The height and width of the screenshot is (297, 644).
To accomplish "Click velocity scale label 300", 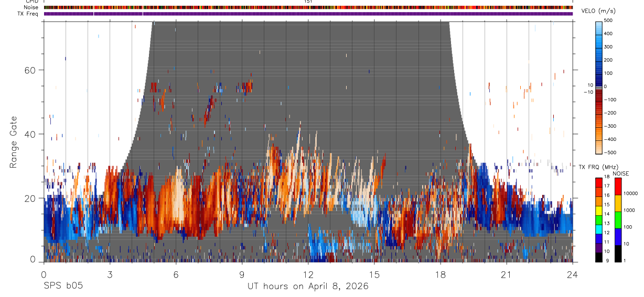I will (609, 47).
